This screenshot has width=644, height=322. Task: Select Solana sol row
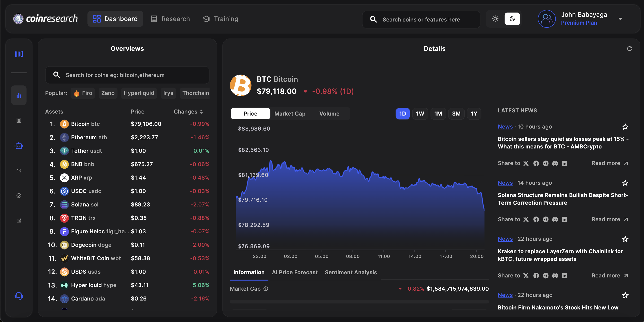[127, 204]
